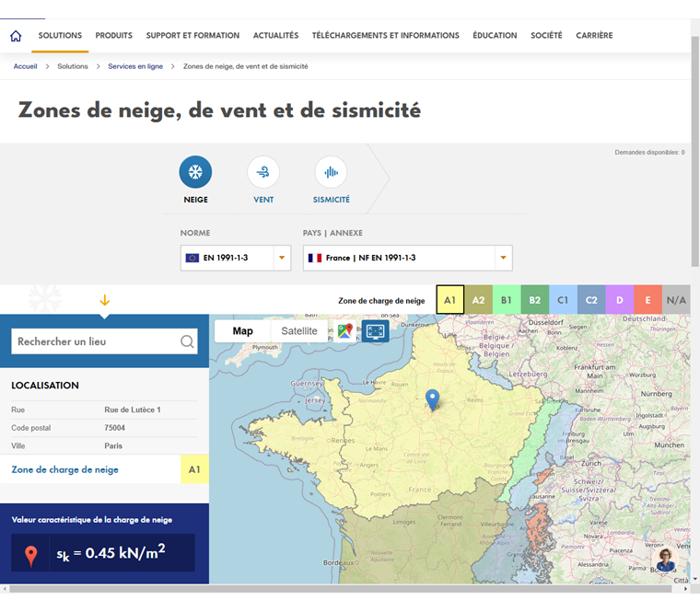The width and height of the screenshot is (700, 612).
Task: Select the D snow zone swatch
Action: [x=620, y=300]
